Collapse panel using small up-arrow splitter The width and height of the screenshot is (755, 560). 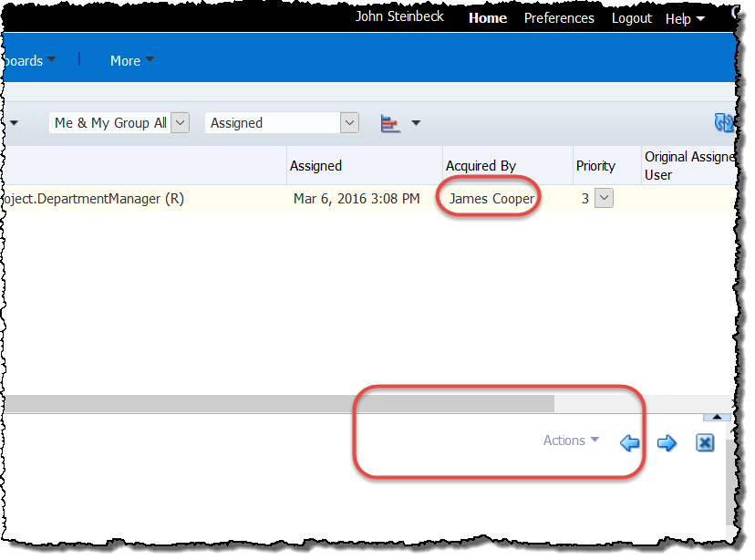[x=718, y=417]
